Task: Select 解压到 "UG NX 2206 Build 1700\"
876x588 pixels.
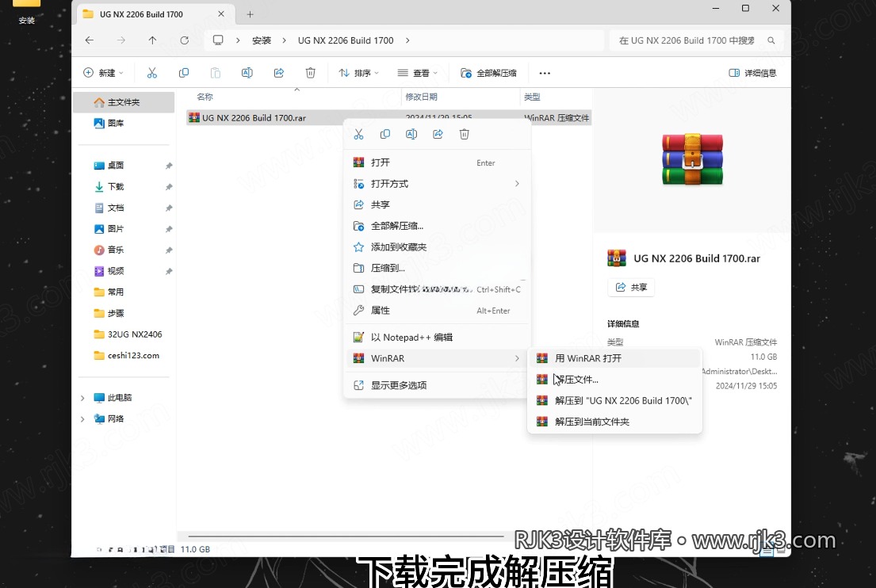Action: pos(614,400)
